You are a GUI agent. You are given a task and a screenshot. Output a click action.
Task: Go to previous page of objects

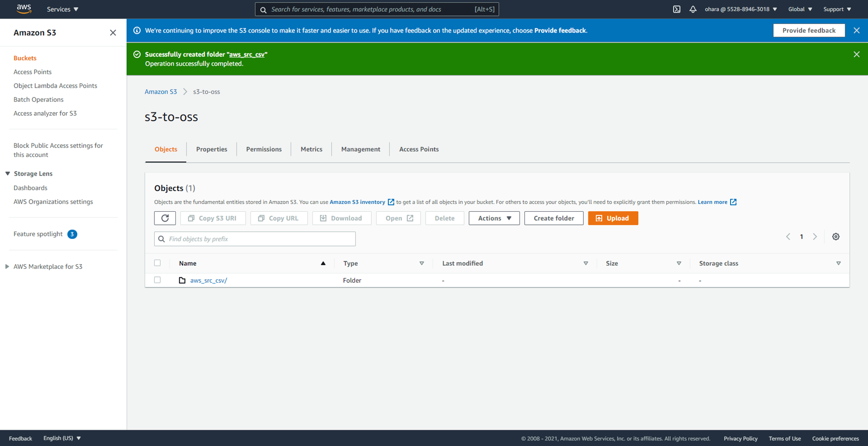pos(788,237)
